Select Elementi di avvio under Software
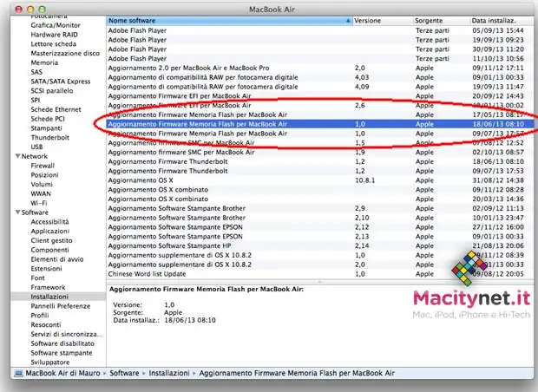The image size is (538, 392). point(57,259)
